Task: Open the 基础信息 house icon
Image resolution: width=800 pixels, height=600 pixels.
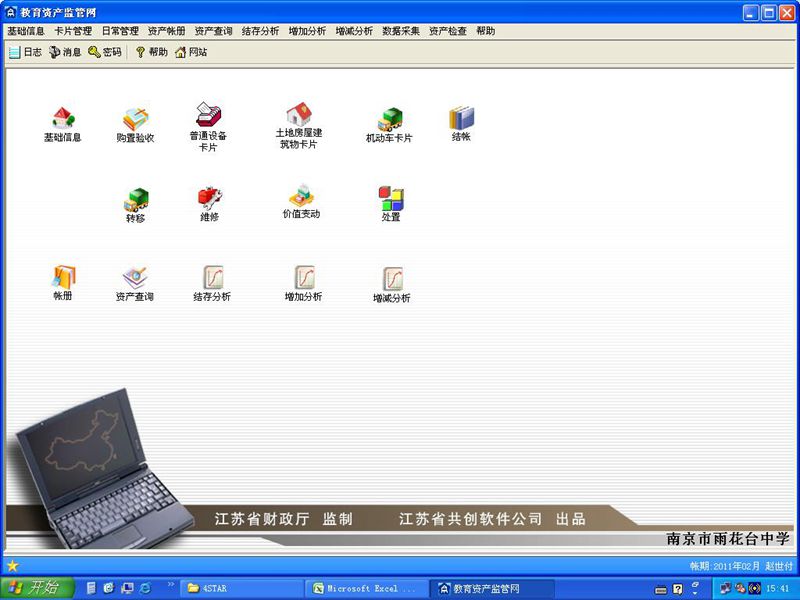Action: 62,119
